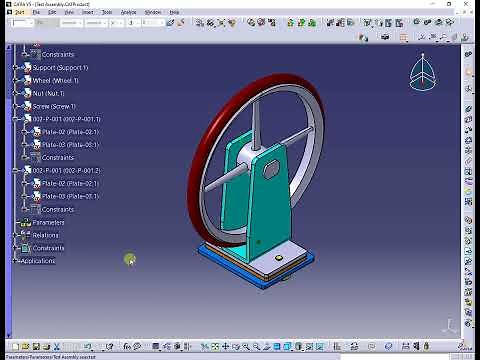This screenshot has height=360, width=480.
Task: Click the What's This help pointer icon
Action: tap(110, 347)
